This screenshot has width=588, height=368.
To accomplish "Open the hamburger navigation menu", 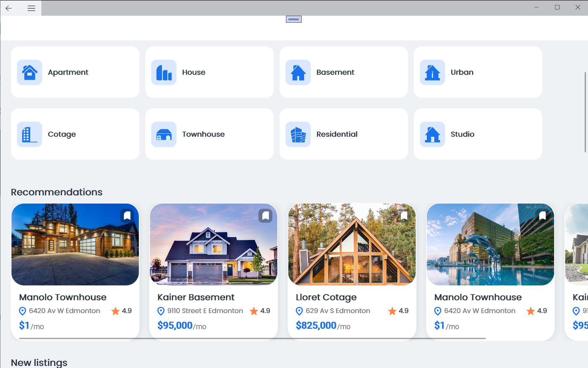I will 31,8.
